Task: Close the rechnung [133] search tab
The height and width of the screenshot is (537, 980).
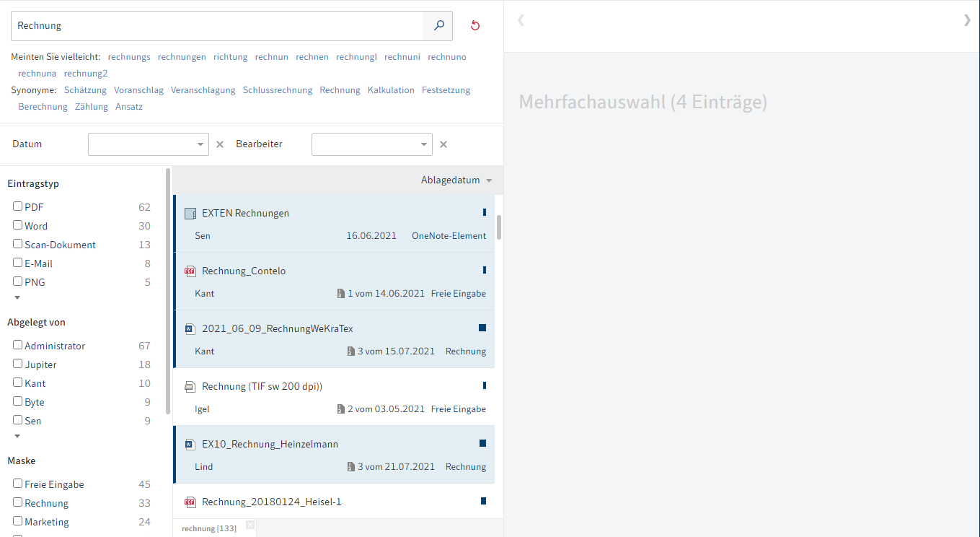Action: pos(250,525)
